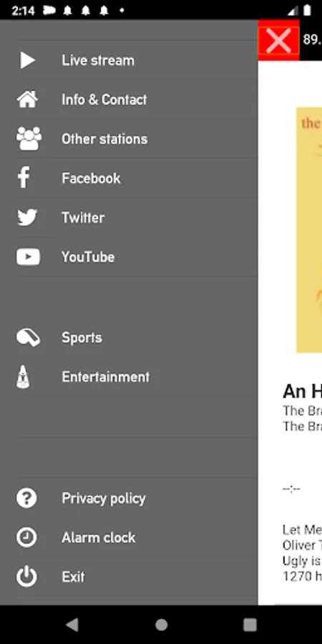The height and width of the screenshot is (644, 322).
Task: Tap the yellow album cover thumbnail
Action: tap(309, 230)
